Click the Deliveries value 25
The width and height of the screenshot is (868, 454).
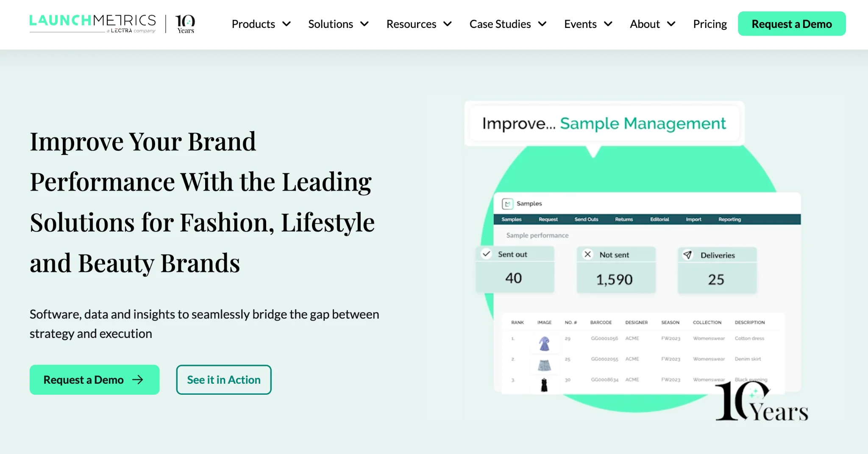(x=716, y=280)
